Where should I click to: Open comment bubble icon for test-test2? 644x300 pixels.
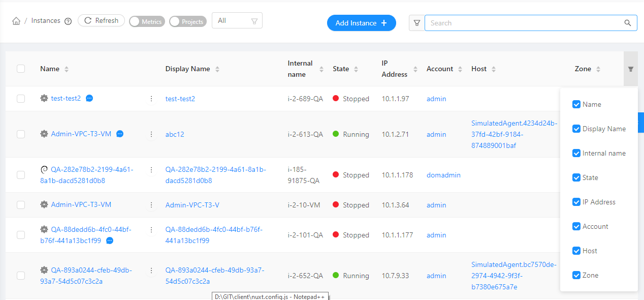[x=89, y=98]
